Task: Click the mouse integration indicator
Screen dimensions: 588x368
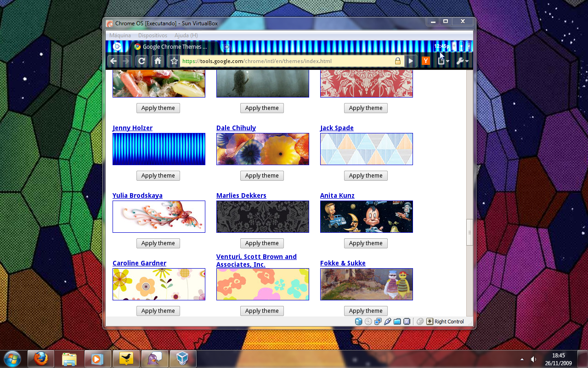Action: coord(420,322)
